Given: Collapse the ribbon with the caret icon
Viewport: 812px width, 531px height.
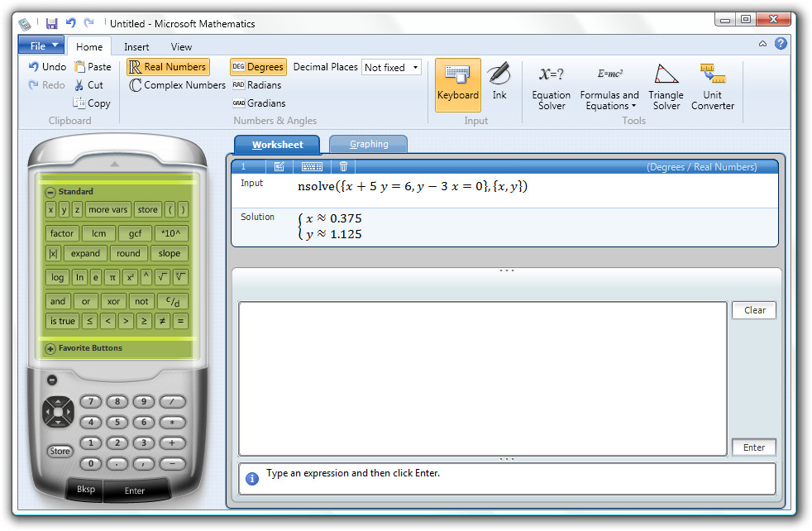Looking at the screenshot, I should click(763, 44).
